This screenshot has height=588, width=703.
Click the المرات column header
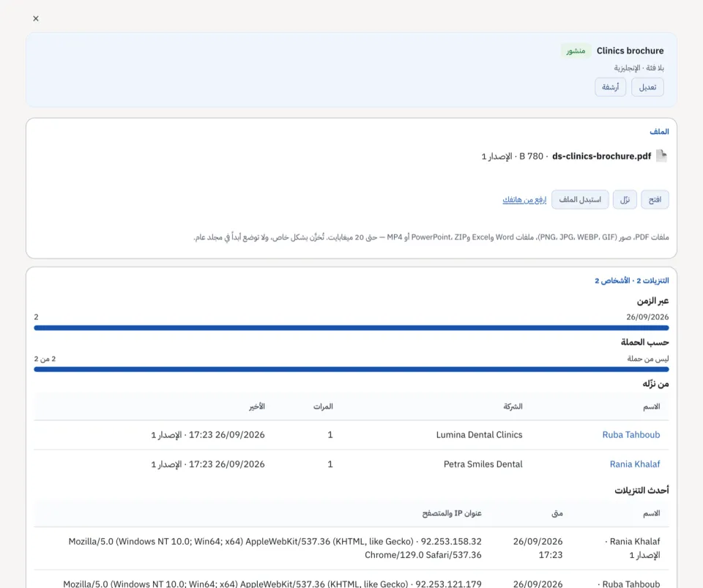[323, 406]
